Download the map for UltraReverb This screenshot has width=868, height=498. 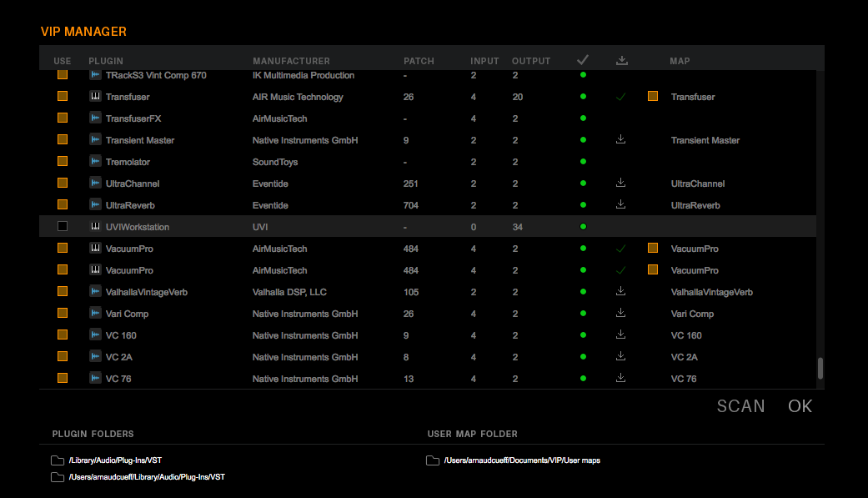[x=620, y=204]
